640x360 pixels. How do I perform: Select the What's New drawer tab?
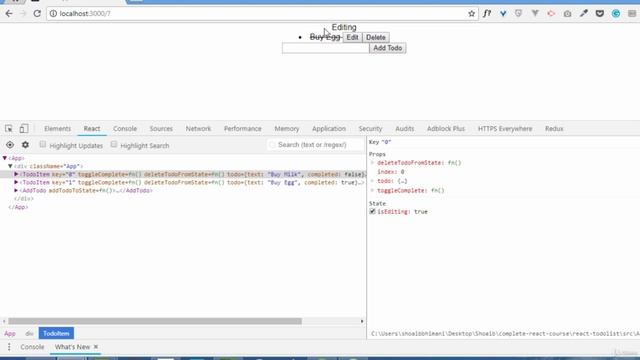tap(72, 347)
